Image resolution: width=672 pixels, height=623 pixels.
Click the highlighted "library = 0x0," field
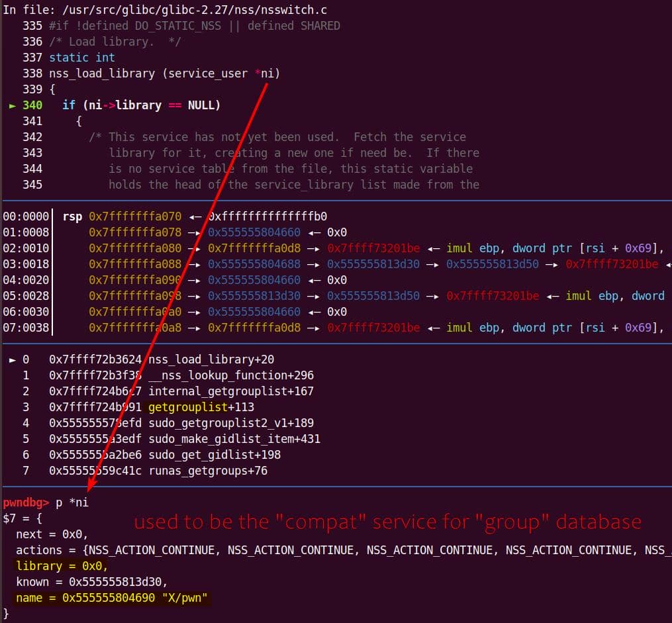pyautogui.click(x=62, y=565)
